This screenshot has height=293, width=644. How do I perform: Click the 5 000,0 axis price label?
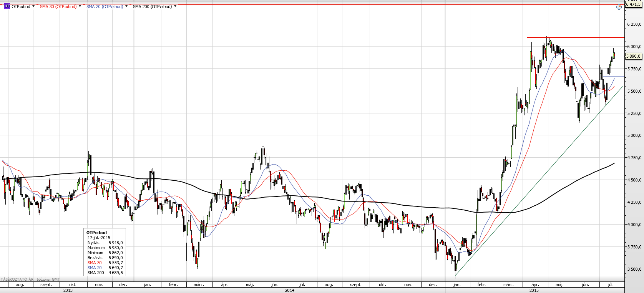pyautogui.click(x=634, y=135)
